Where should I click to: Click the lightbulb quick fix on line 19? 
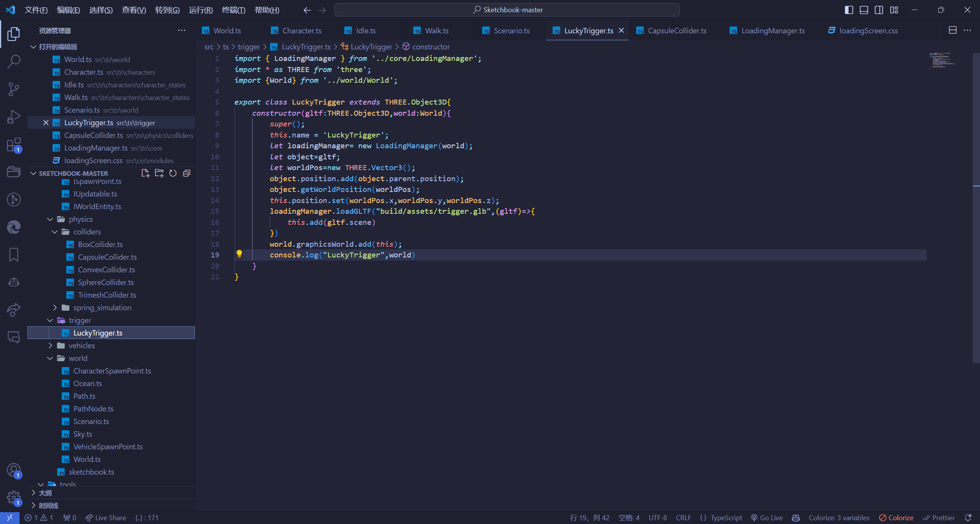[x=239, y=254]
